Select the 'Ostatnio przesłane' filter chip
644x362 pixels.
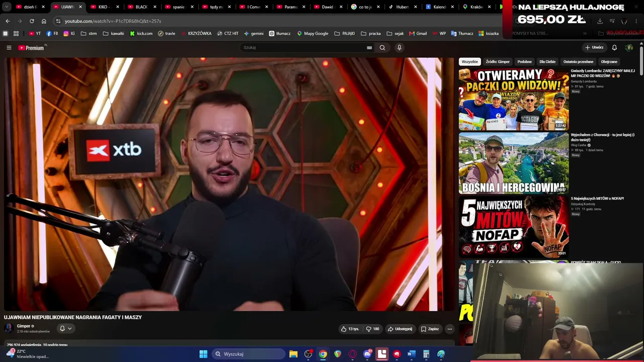578,62
